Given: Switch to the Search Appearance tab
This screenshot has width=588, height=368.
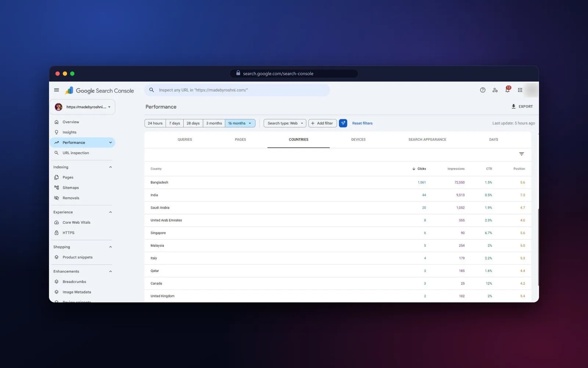Looking at the screenshot, I should click(427, 139).
